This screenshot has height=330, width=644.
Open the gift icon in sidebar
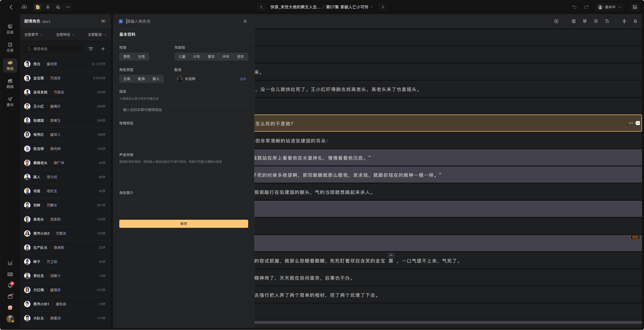(x=10, y=308)
